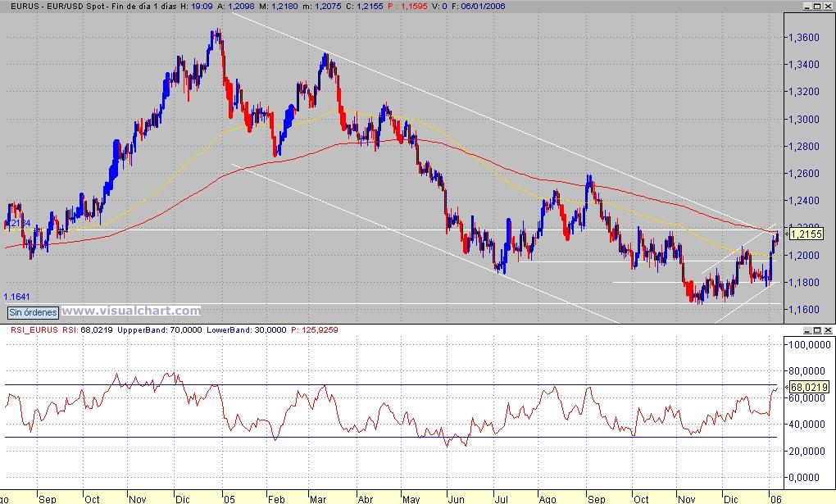The width and height of the screenshot is (836, 504).
Task: Select the yellow 1,2155 current price tag
Action: [x=806, y=234]
